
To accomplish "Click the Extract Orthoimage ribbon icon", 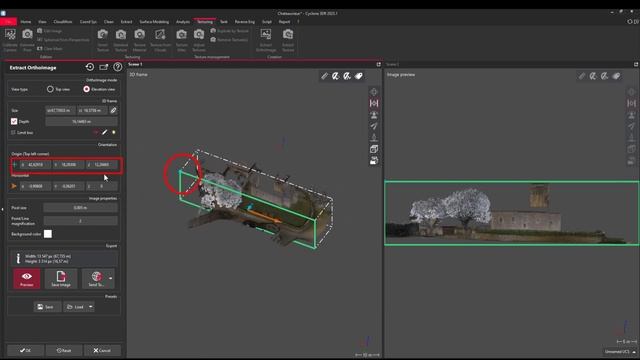I will tap(266, 40).
